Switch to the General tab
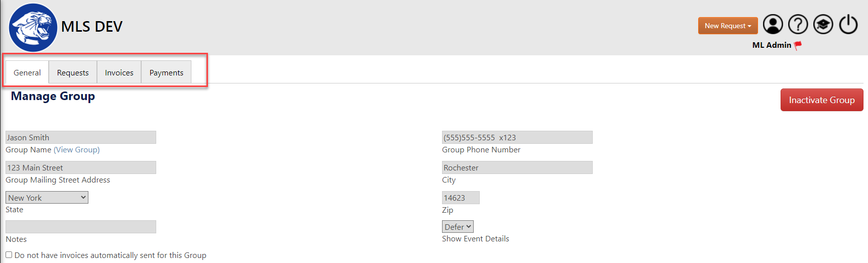The width and height of the screenshot is (868, 263). click(x=27, y=72)
